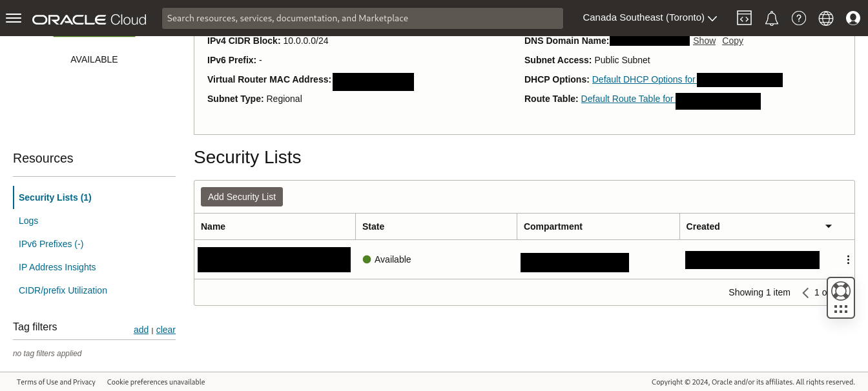Expand the Canada Southeast (Toronto) region selector
Image resolution: width=868 pixels, height=391 pixels.
point(650,18)
